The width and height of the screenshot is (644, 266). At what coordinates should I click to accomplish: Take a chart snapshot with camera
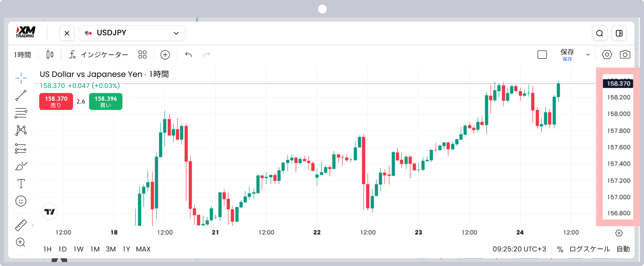click(x=625, y=54)
